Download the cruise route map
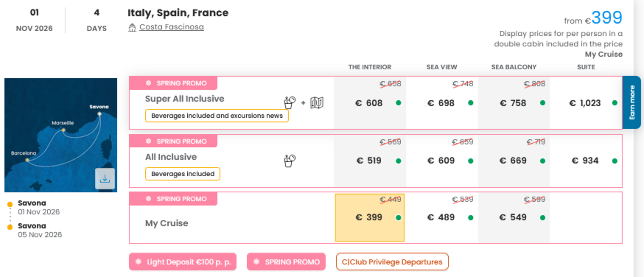 point(105,179)
